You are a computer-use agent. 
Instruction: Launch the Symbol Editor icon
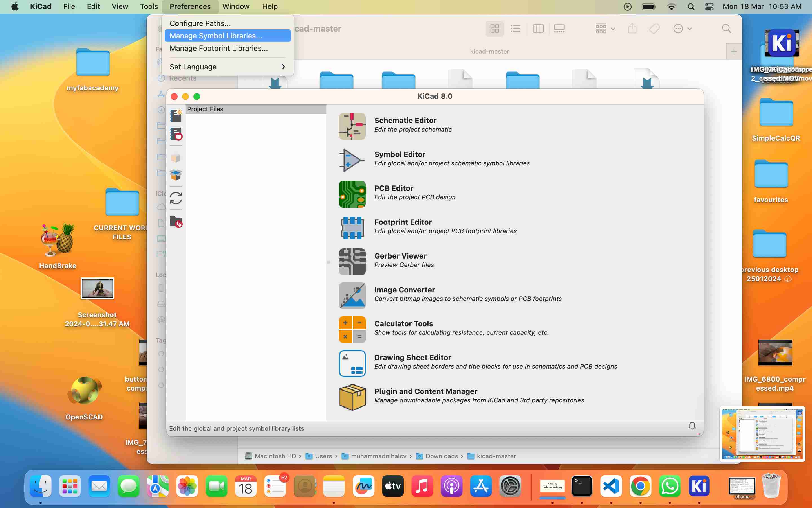(352, 160)
